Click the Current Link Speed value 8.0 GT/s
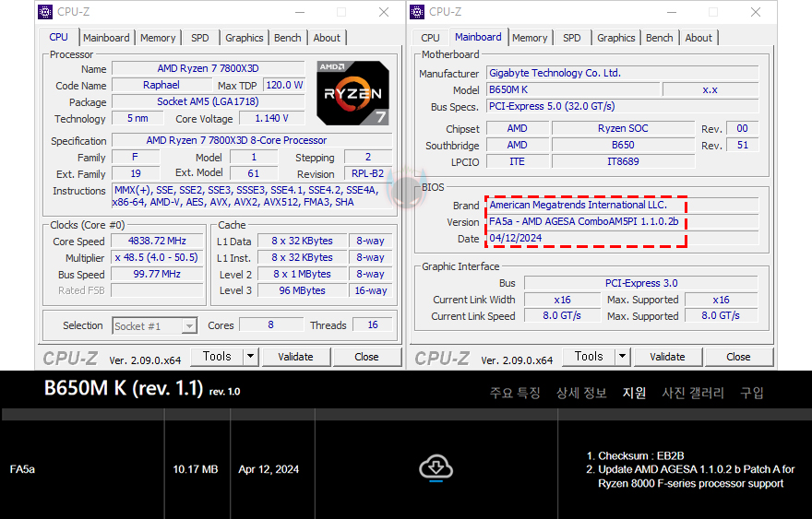812x519 pixels. (562, 315)
